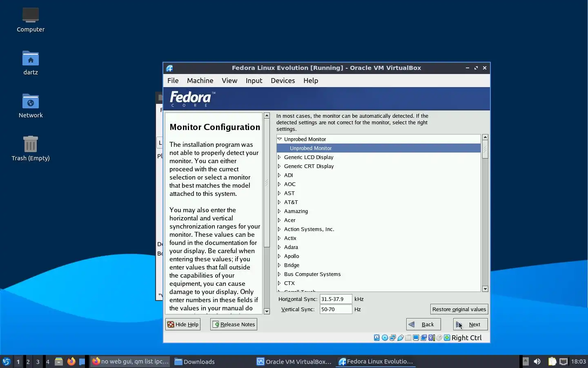Expand the system tray arrow icon
588x368 pixels.
[526, 361]
